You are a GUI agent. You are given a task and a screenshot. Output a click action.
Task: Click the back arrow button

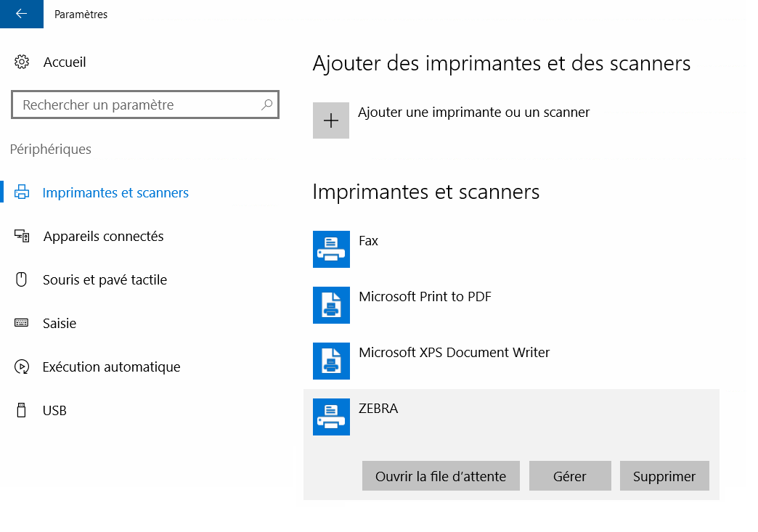pos(21,14)
